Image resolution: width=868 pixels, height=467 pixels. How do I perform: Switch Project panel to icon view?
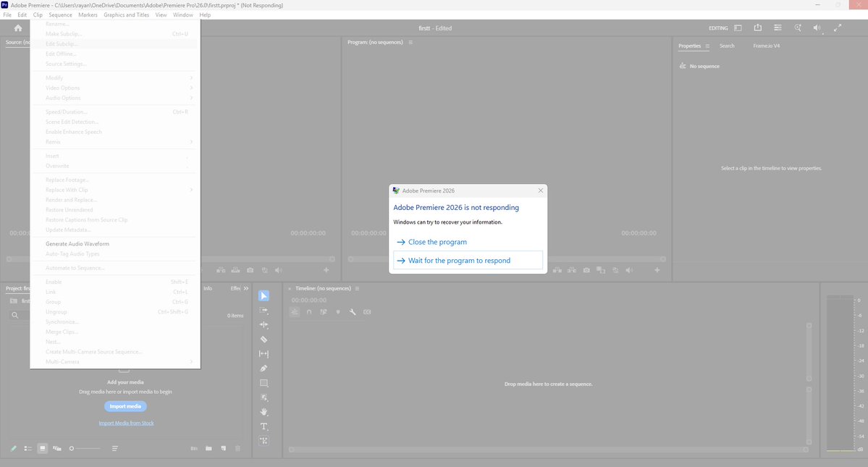[x=42, y=448]
